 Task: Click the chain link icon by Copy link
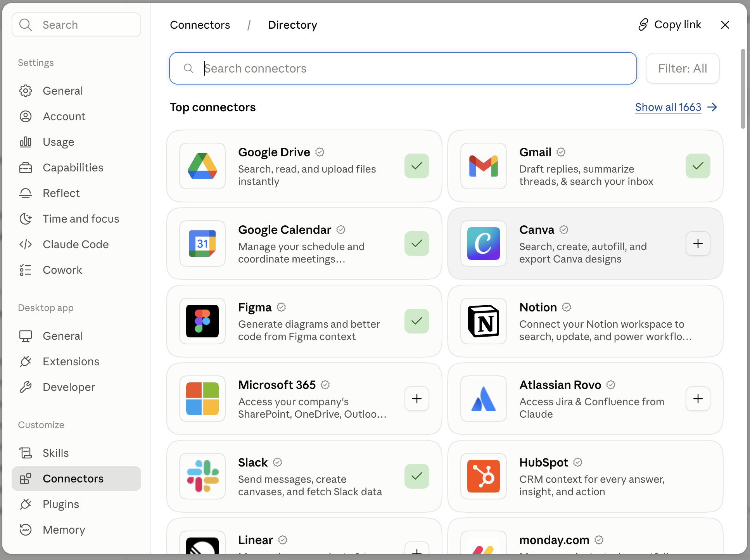tap(643, 24)
